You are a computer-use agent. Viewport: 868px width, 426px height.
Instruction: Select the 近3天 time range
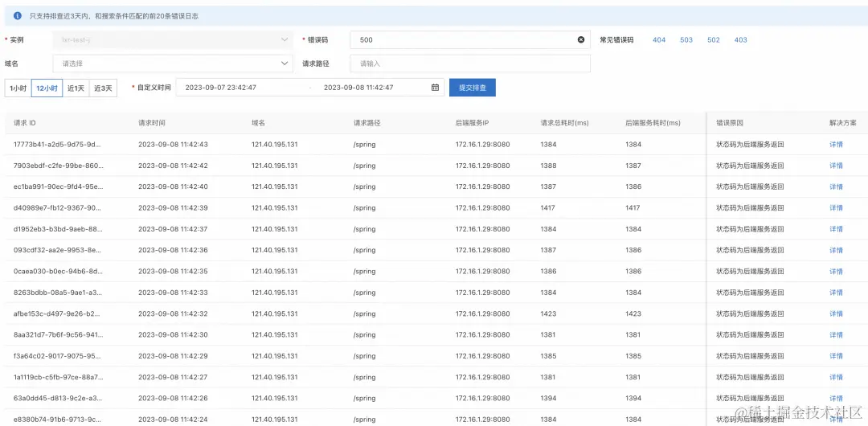tap(103, 88)
